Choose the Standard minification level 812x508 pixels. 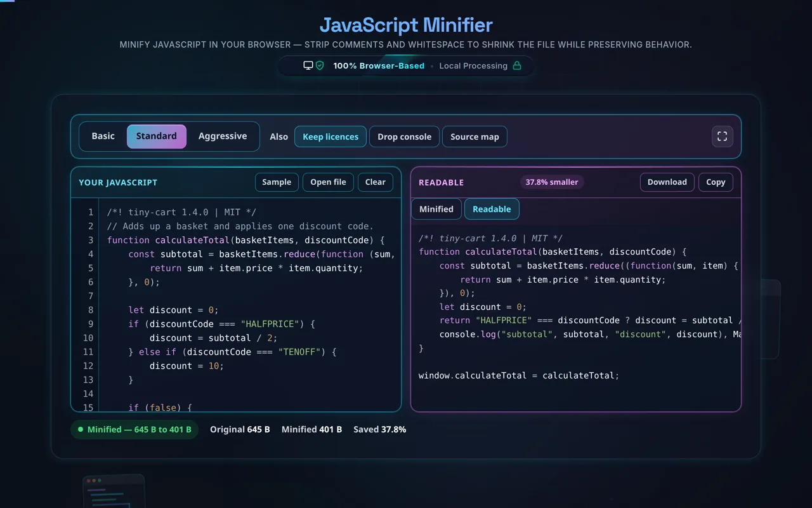coord(157,136)
